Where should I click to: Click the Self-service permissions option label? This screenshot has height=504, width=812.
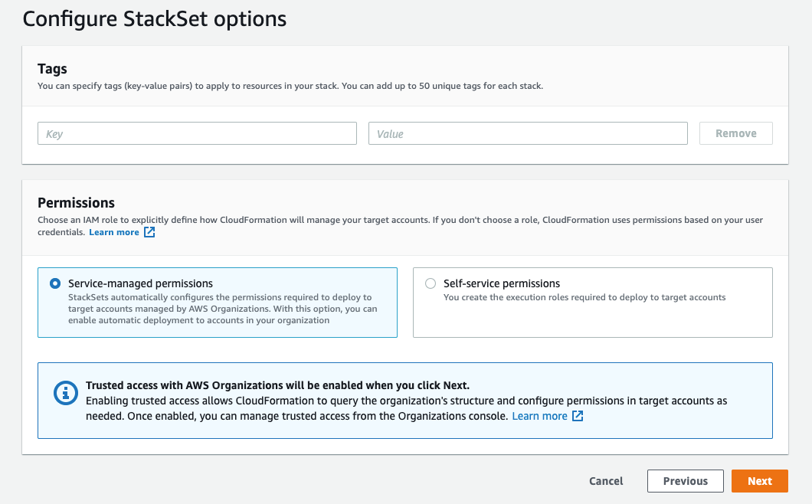[x=502, y=283]
